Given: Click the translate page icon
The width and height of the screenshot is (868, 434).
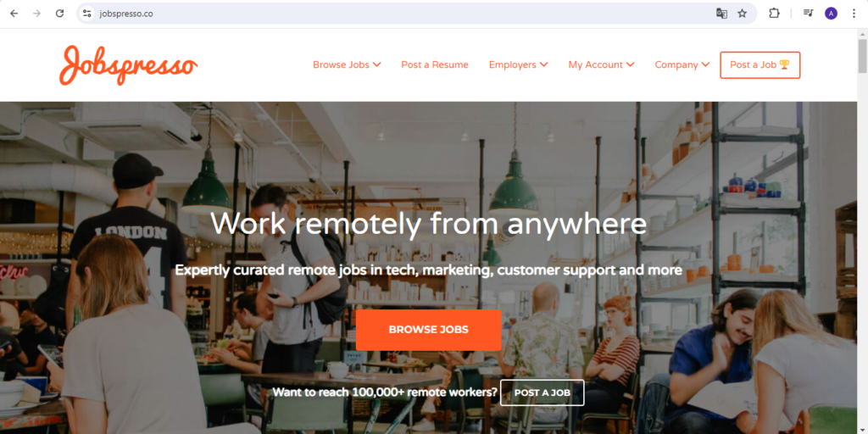Looking at the screenshot, I should (721, 14).
